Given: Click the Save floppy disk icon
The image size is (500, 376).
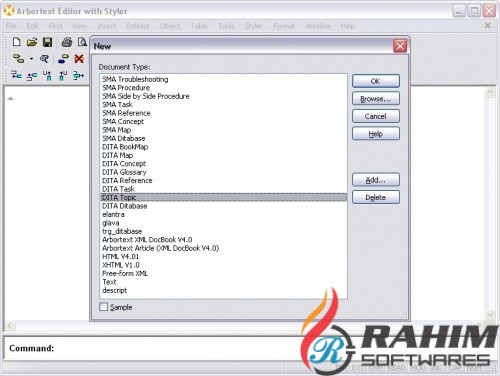Looking at the screenshot, I should [x=47, y=42].
